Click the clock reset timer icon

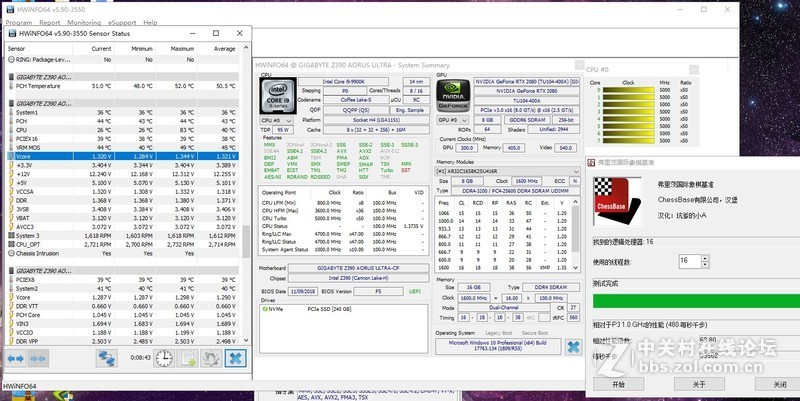click(x=164, y=359)
